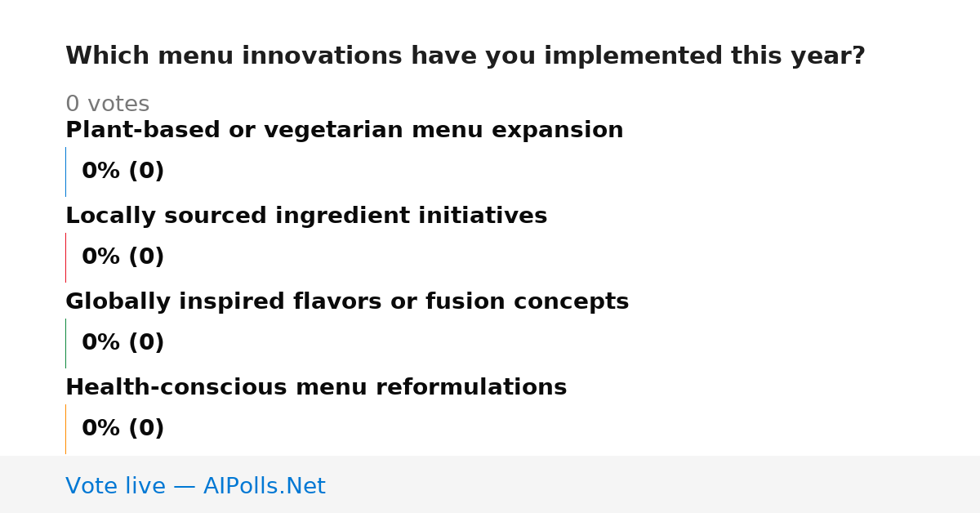Choose Health-conscious menu reformulations option
Viewport: 980px width, 513px height.
pyautogui.click(x=316, y=388)
